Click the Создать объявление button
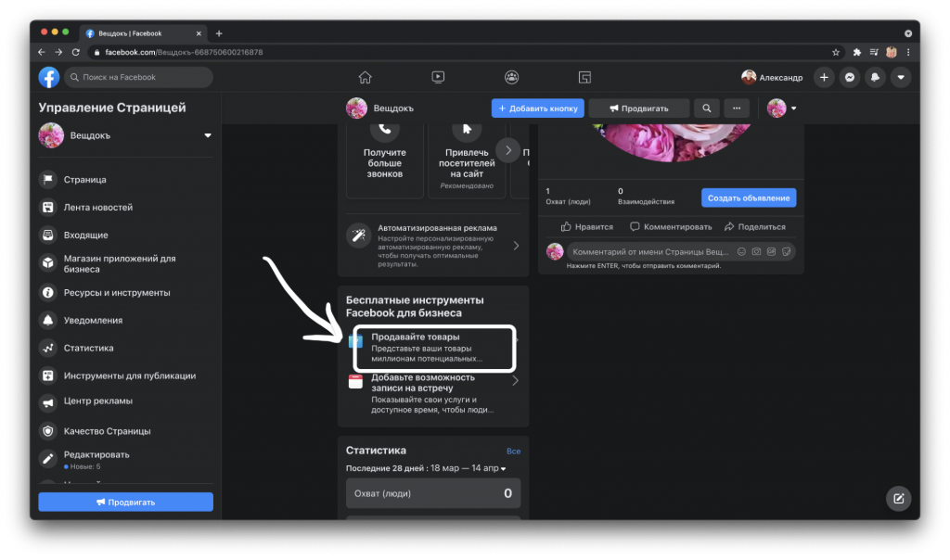Screen dimensions: 950x560 tap(749, 198)
